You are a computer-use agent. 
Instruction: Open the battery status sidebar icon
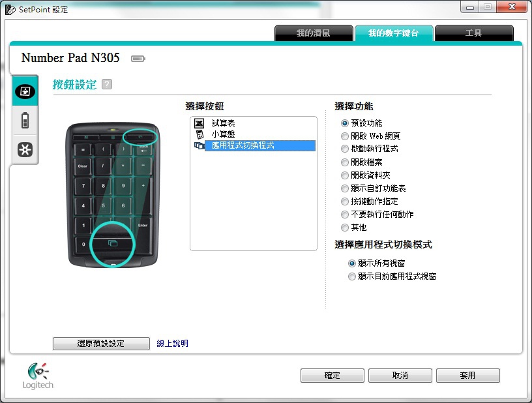click(x=25, y=121)
